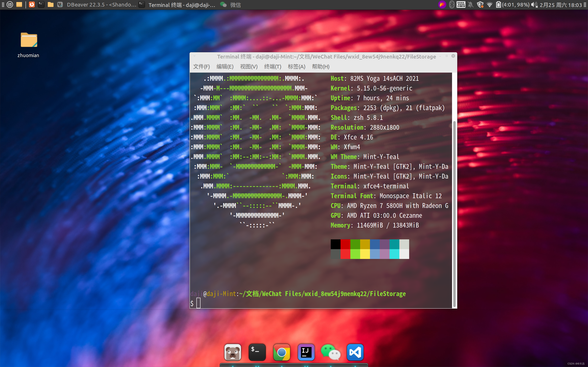Open the onscreen keyboard tray icon
Viewport: 588px width, 367px height.
(461, 5)
